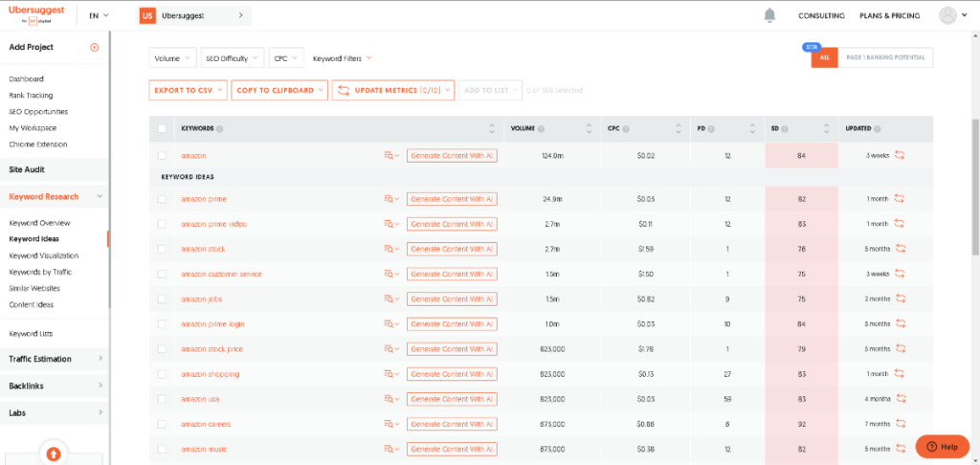Open the EN language selector
This screenshot has width=980, height=465.
pos(99,15)
